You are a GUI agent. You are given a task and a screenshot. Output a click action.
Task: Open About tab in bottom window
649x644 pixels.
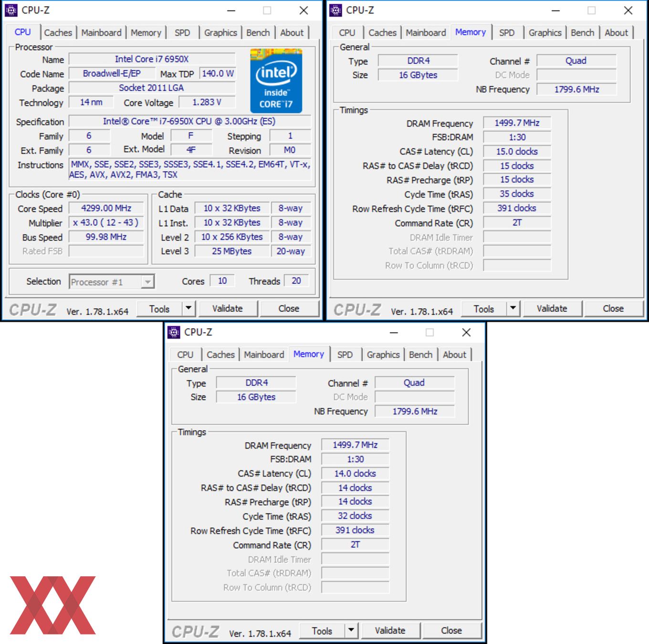pos(455,354)
